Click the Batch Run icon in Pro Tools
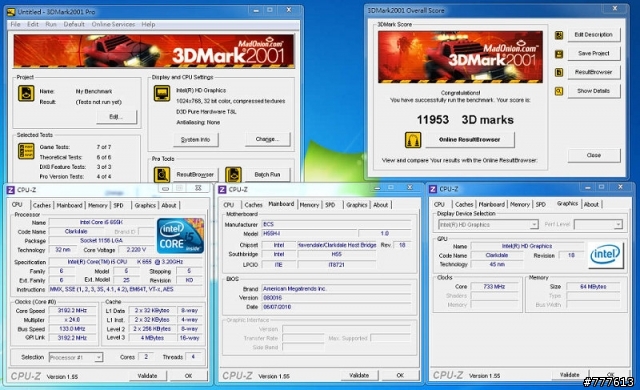This screenshot has width=640, height=390. [233, 175]
